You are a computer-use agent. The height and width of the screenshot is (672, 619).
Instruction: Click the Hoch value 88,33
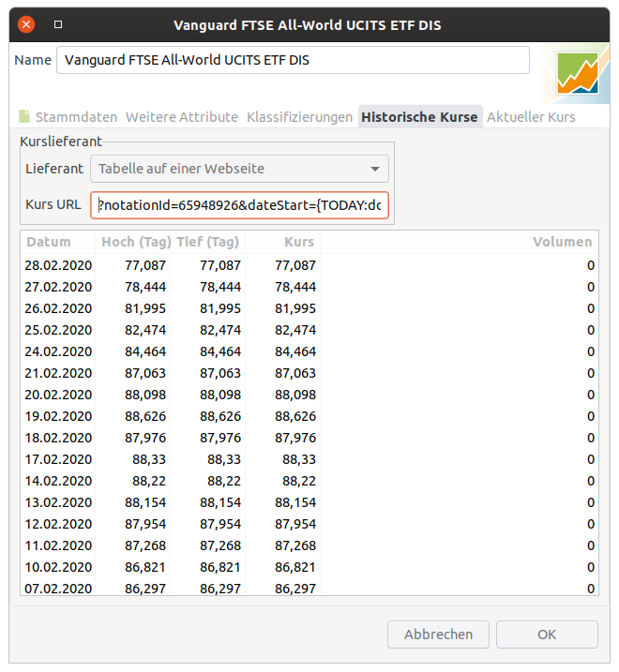(149, 459)
